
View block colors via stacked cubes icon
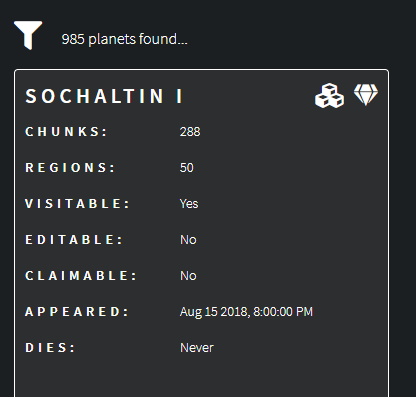coord(329,96)
